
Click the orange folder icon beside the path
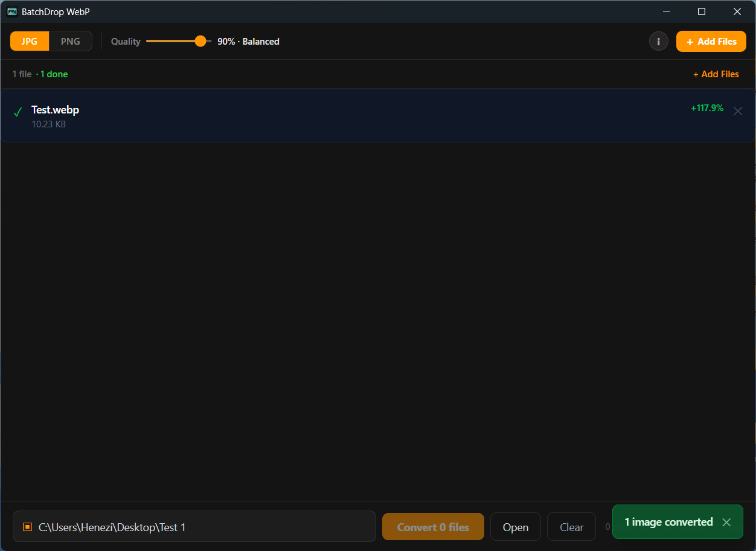tap(27, 527)
